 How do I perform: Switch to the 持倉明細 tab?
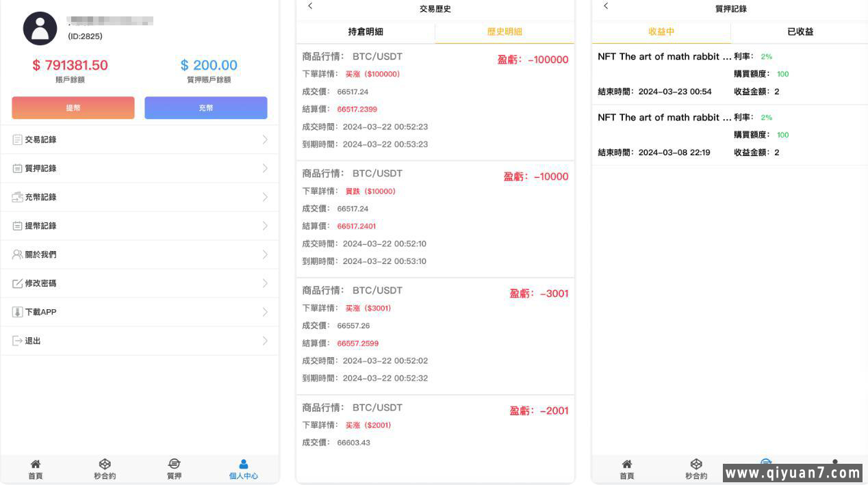366,31
